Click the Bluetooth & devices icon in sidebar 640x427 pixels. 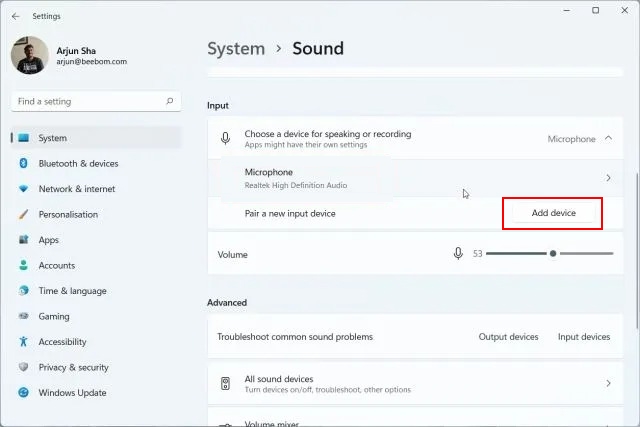[23, 163]
